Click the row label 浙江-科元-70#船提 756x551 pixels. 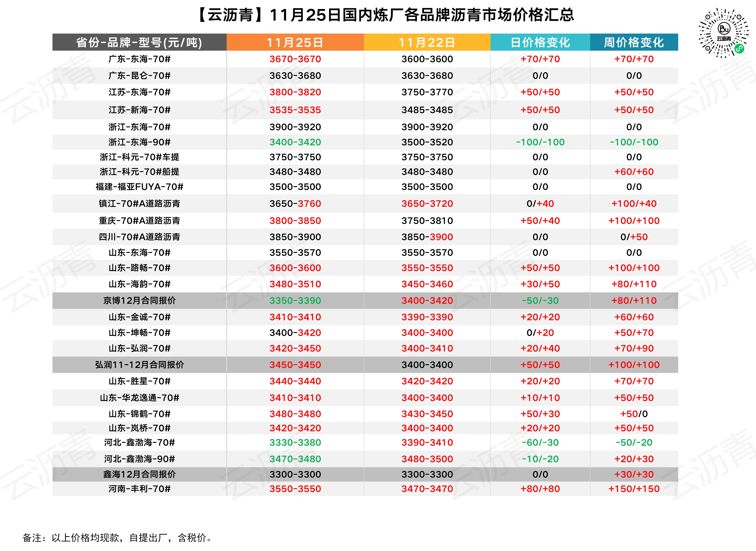pyautogui.click(x=139, y=172)
